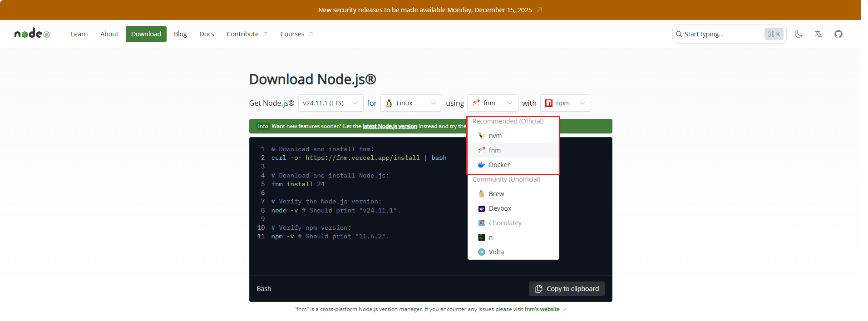Collapse the fnm installer dropdown
868x321 pixels.
click(493, 103)
